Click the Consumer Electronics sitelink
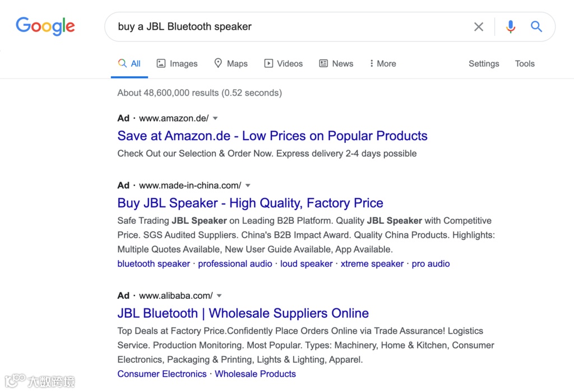 [162, 373]
